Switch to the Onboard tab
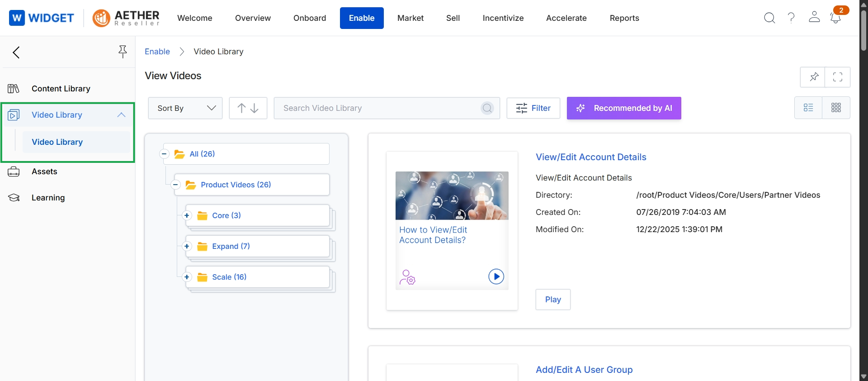Screen dimensions: 868x381 [310, 18]
